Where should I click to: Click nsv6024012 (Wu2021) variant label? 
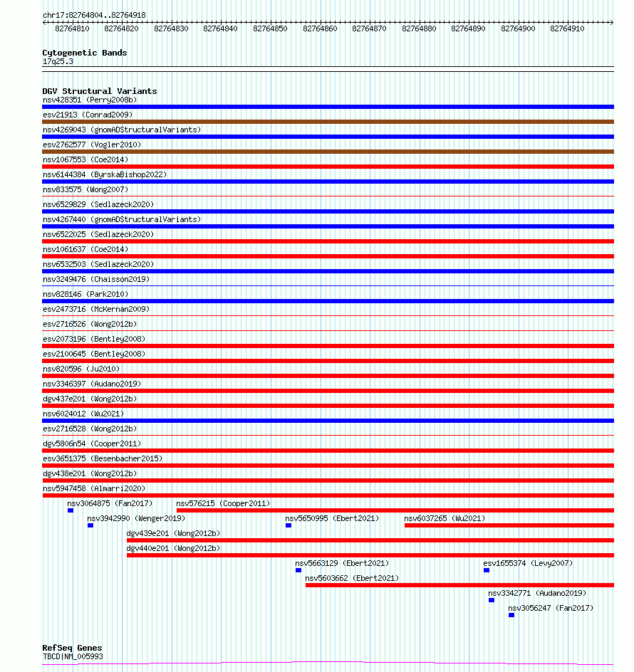pos(83,414)
